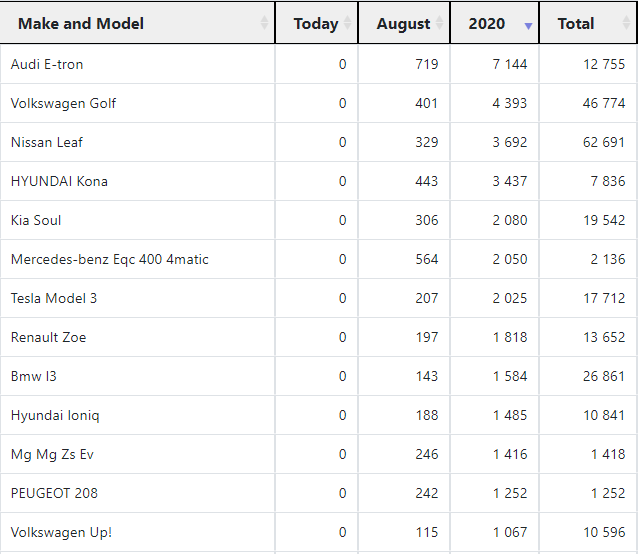Click 2020 value 3 692 for Nissan Leaf
The height and width of the screenshot is (554, 638).
(x=509, y=142)
